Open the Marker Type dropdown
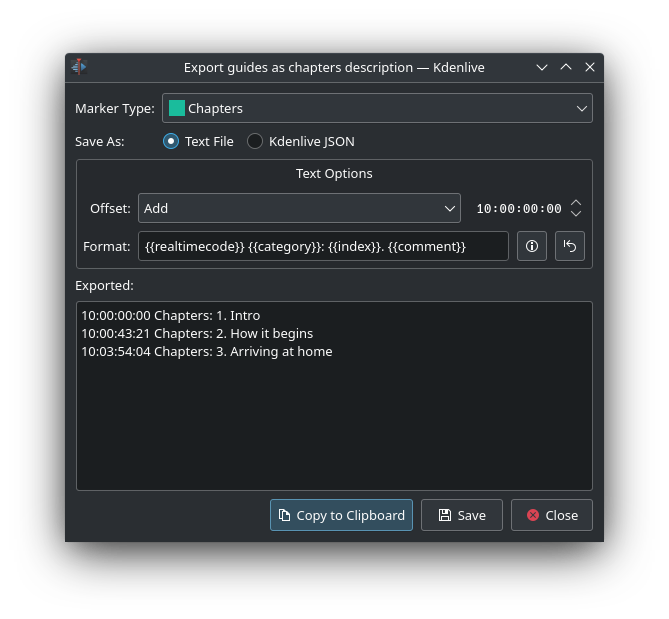 point(377,108)
